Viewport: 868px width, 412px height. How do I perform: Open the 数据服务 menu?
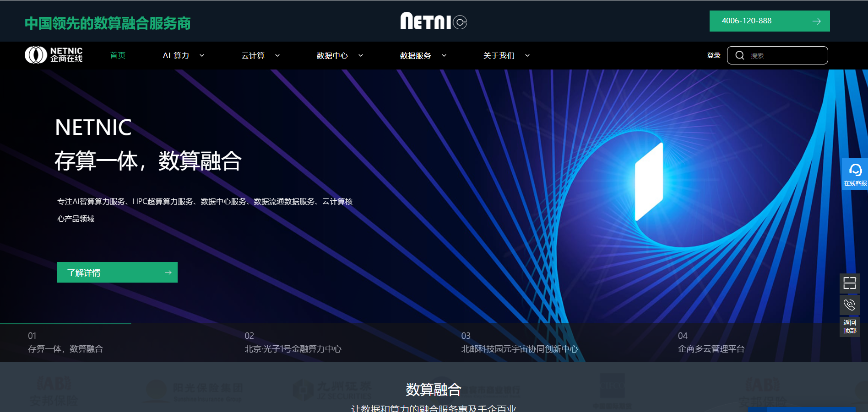[x=415, y=55]
